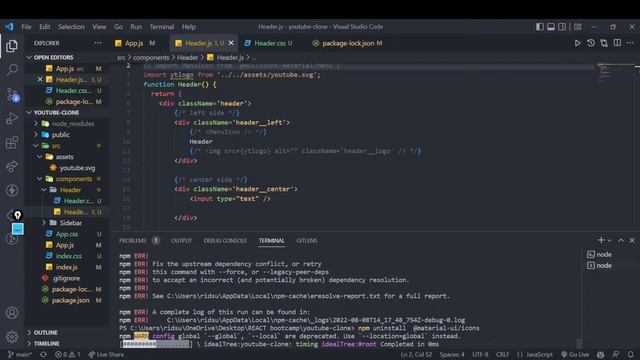Open the timeline history icon in editor toolbar
The image size is (640, 360).
591,43
